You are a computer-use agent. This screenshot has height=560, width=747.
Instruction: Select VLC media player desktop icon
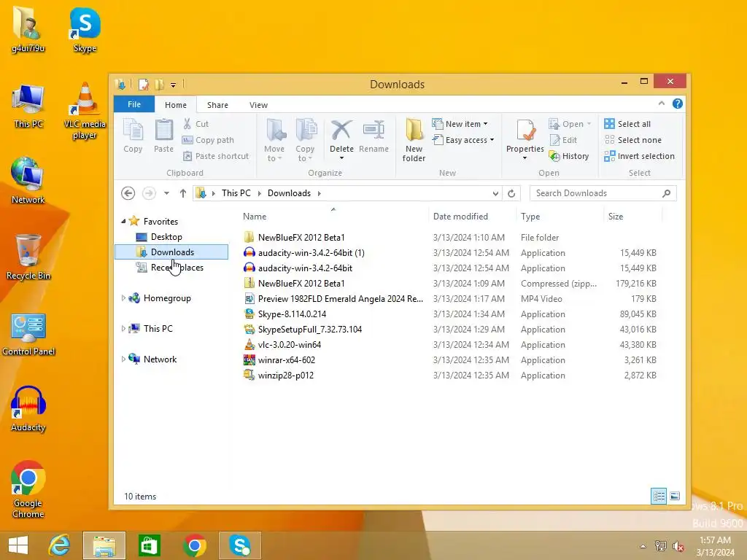click(85, 111)
